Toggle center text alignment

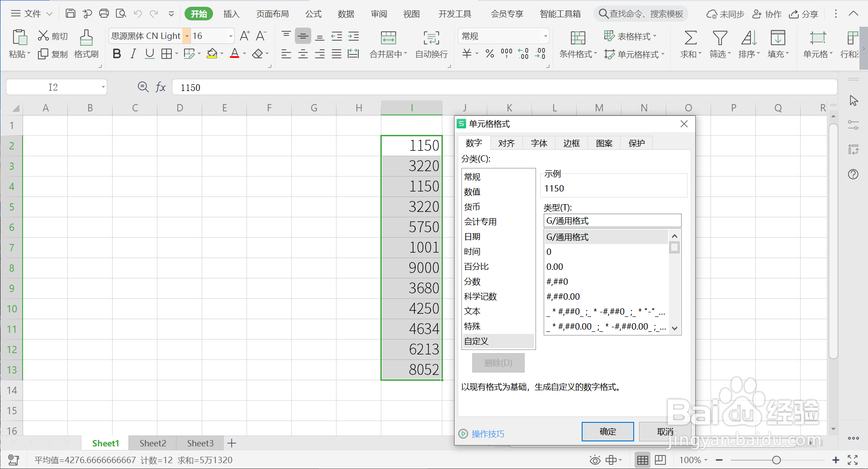click(x=303, y=54)
